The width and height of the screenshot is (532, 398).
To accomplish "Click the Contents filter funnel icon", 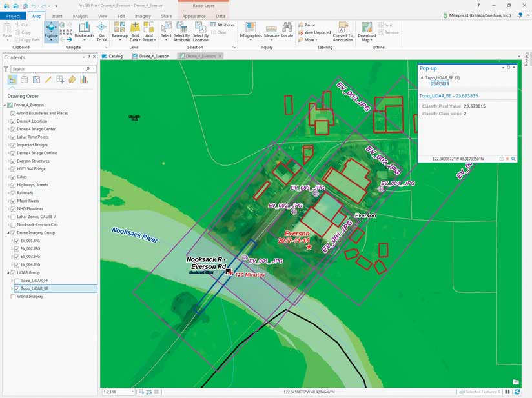I will [x=6, y=69].
